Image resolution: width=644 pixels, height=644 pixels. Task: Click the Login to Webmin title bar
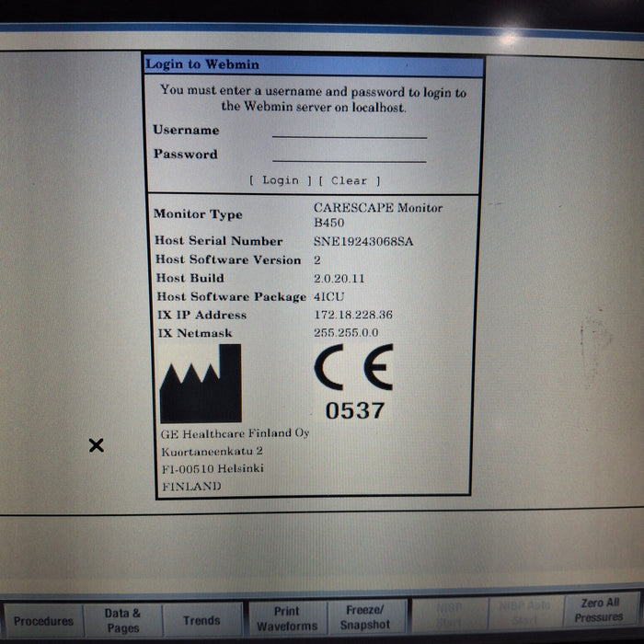[x=314, y=64]
